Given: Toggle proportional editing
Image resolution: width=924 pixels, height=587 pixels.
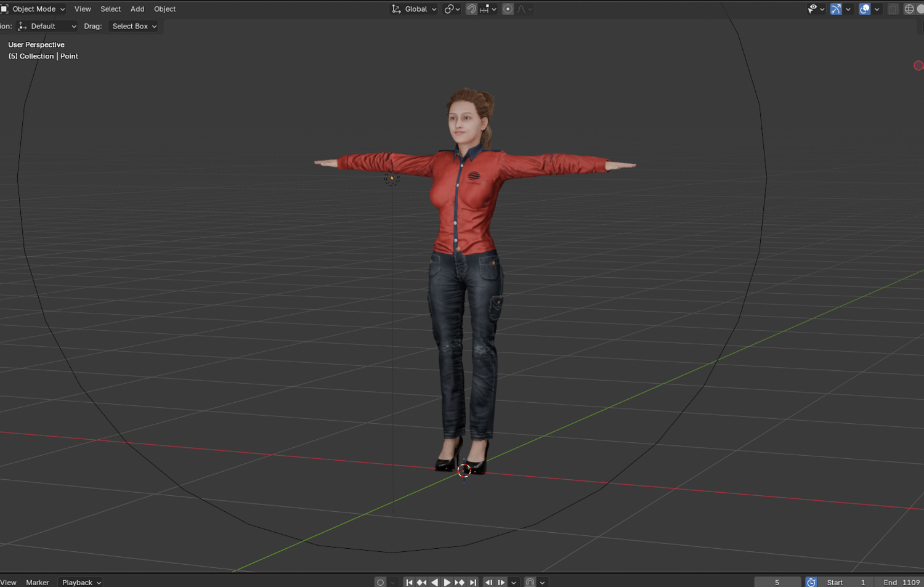Looking at the screenshot, I should click(x=508, y=9).
